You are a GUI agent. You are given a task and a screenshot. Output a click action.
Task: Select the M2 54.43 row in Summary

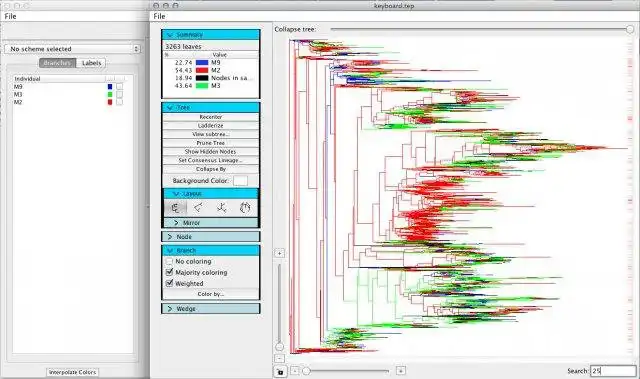[x=211, y=70]
